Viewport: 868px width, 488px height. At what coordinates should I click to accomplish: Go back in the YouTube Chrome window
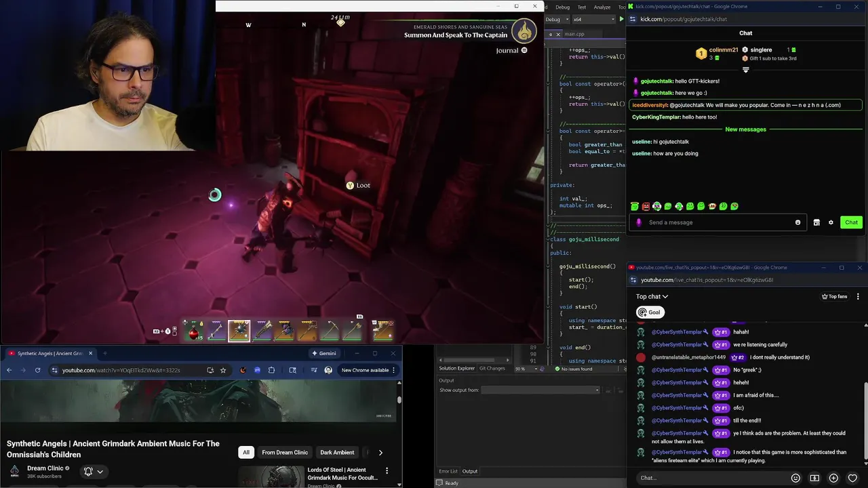9,370
